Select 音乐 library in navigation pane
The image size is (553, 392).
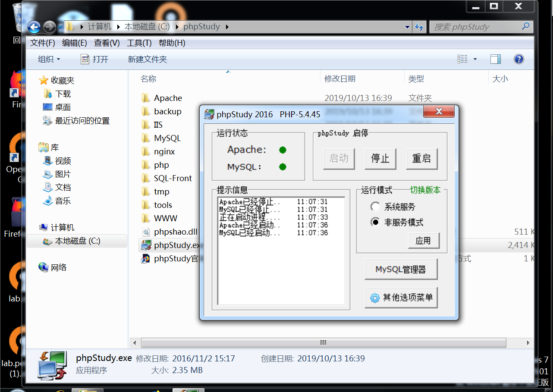pyautogui.click(x=63, y=201)
